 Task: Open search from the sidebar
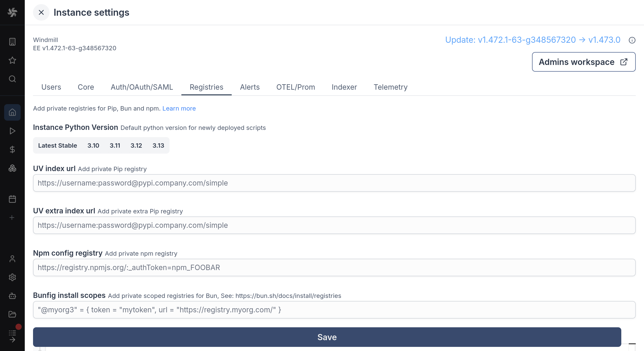tap(12, 79)
